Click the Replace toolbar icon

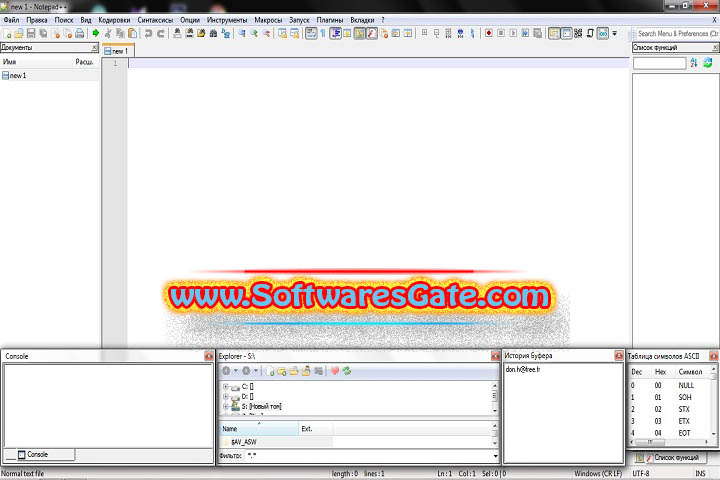coord(226,34)
